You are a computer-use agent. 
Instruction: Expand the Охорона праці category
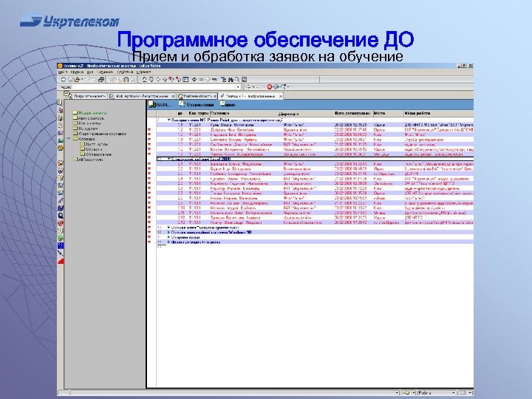[168, 237]
